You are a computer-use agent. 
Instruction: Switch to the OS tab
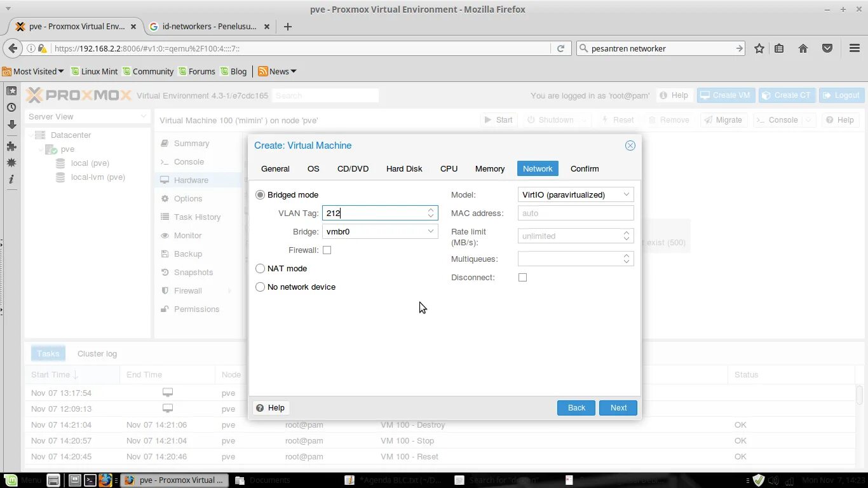313,169
